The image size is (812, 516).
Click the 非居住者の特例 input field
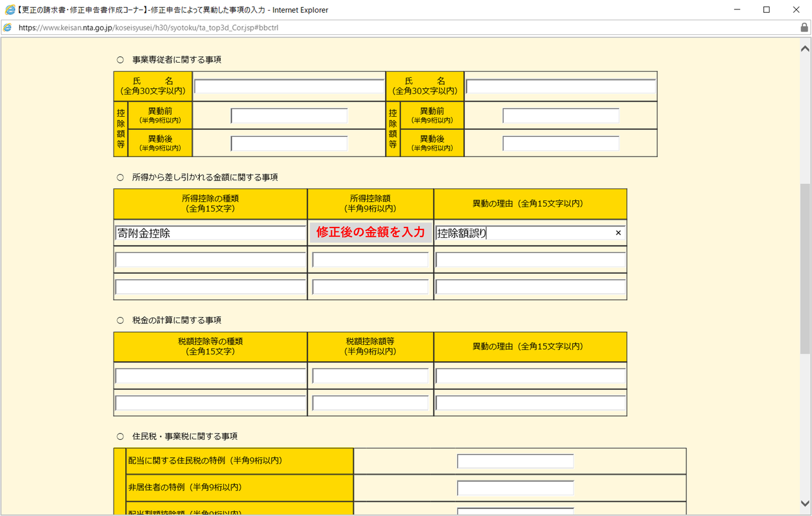click(515, 488)
